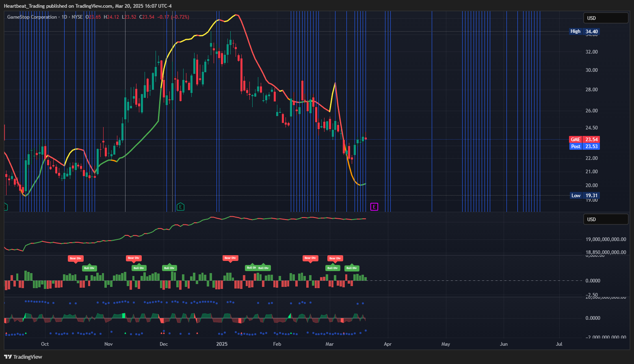Click the open value O23.65
This screenshot has height=364, width=634.
click(x=93, y=17)
